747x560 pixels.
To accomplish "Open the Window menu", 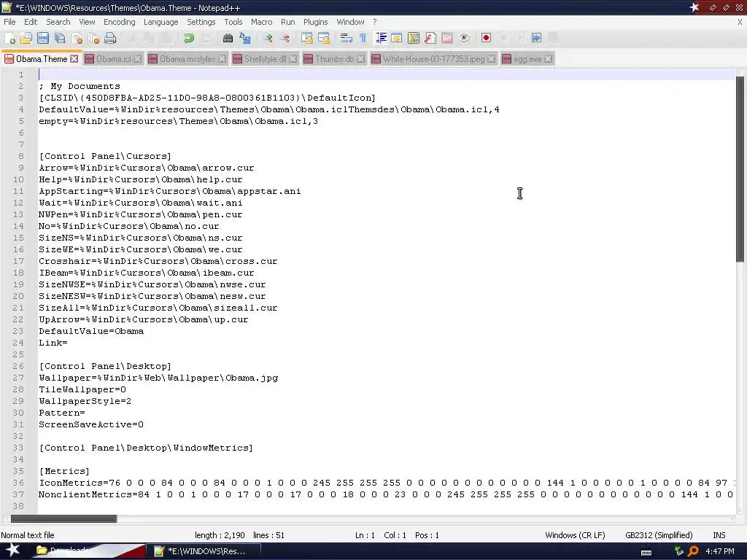I will click(350, 22).
